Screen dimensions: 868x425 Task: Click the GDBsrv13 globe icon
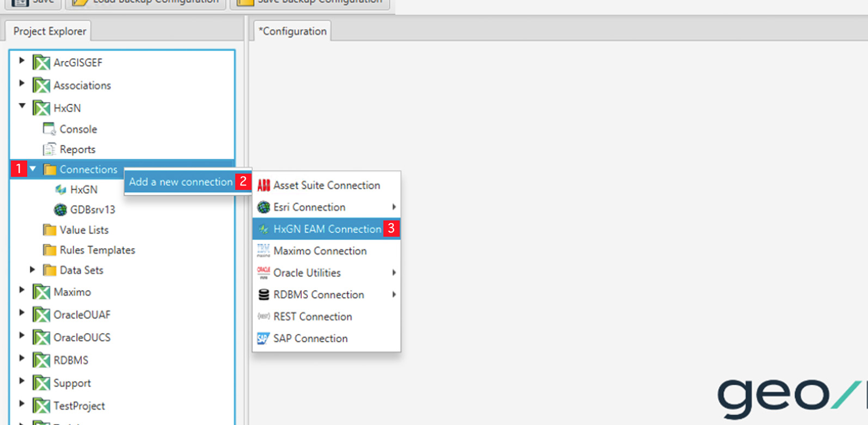tap(60, 210)
